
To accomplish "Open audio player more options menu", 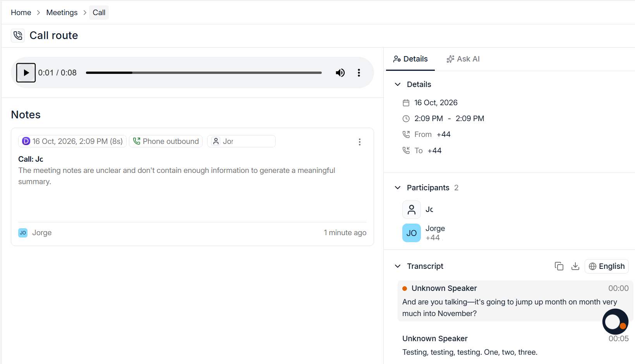I will pos(359,73).
